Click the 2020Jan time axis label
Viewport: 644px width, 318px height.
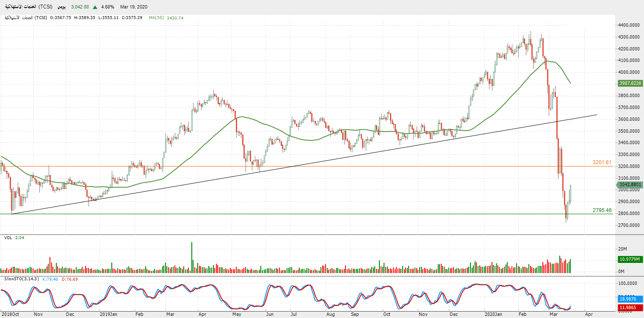pyautogui.click(x=493, y=315)
